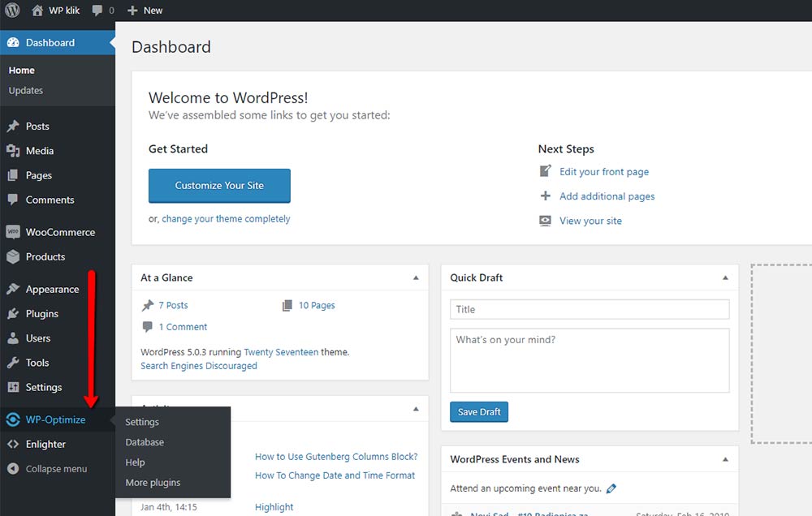The image size is (812, 516).
Task: Click Add additional pages link
Action: pyautogui.click(x=607, y=196)
